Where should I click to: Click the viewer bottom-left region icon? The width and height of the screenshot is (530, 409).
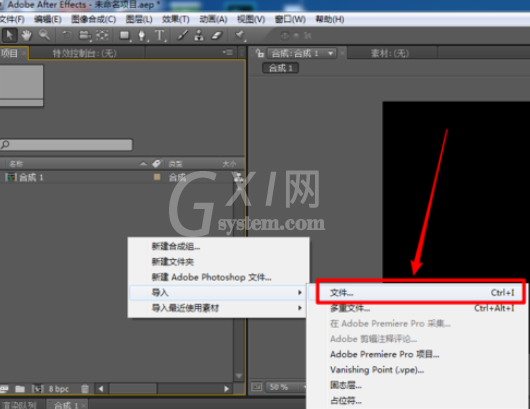tap(256, 387)
